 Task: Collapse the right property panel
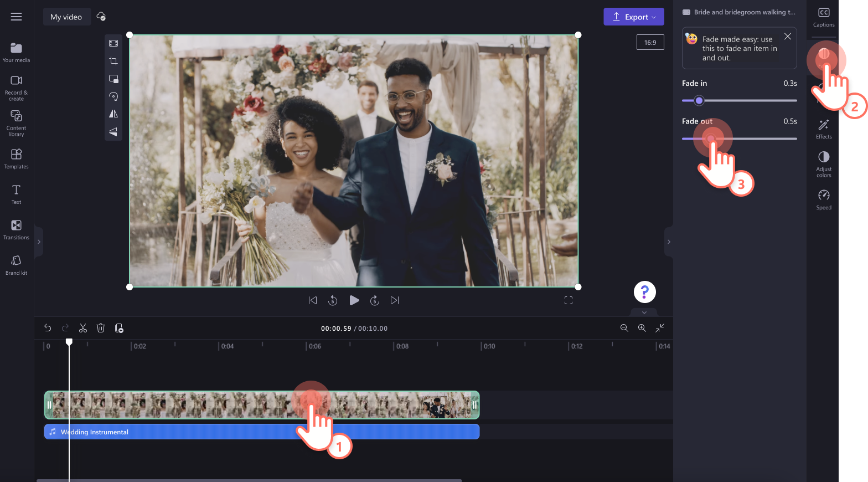pos(669,242)
